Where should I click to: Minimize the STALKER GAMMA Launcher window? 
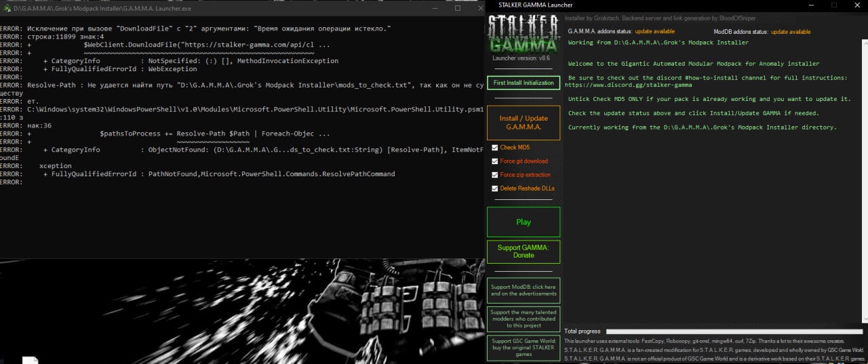click(x=810, y=5)
